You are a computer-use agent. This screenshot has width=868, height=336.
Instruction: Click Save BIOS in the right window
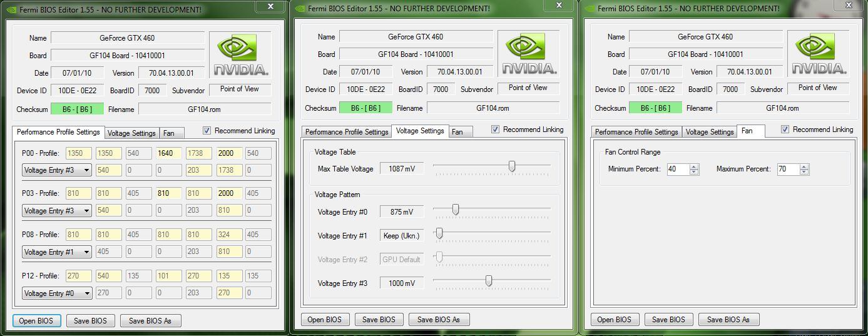click(x=669, y=320)
